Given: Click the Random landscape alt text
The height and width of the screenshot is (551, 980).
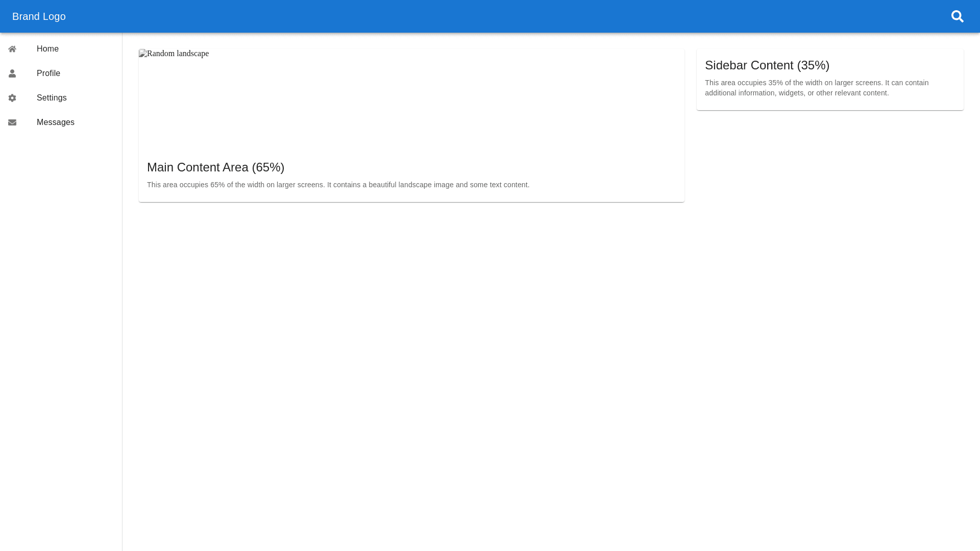Looking at the screenshot, I should (178, 54).
